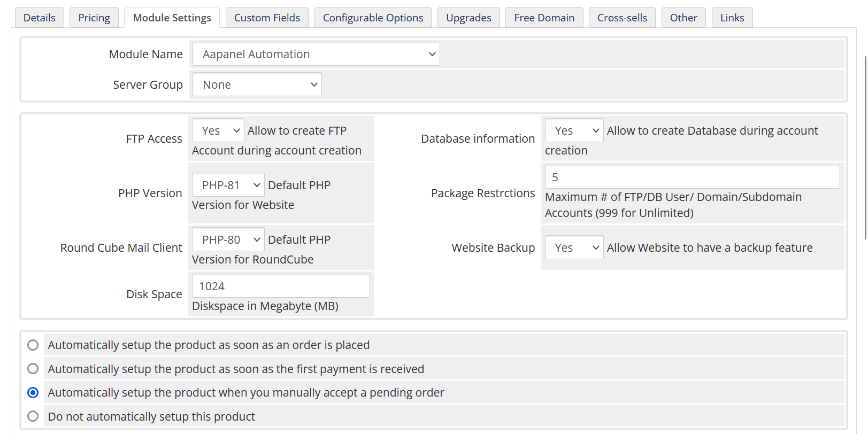Click the 'Database information' label
868x434 pixels.
pyautogui.click(x=478, y=138)
